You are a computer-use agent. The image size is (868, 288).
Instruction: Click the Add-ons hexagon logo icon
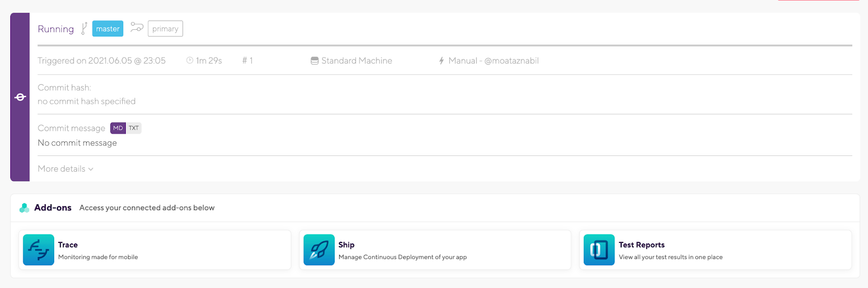click(24, 208)
